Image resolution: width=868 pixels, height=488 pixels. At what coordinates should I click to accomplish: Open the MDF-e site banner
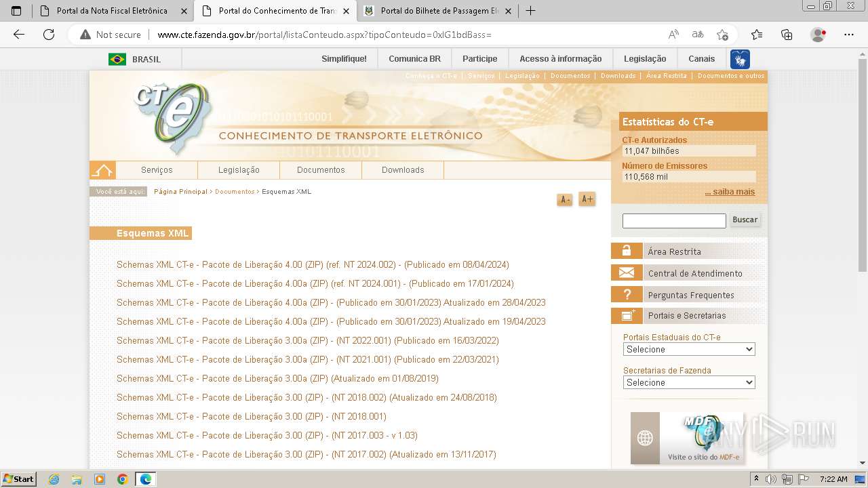(x=687, y=438)
